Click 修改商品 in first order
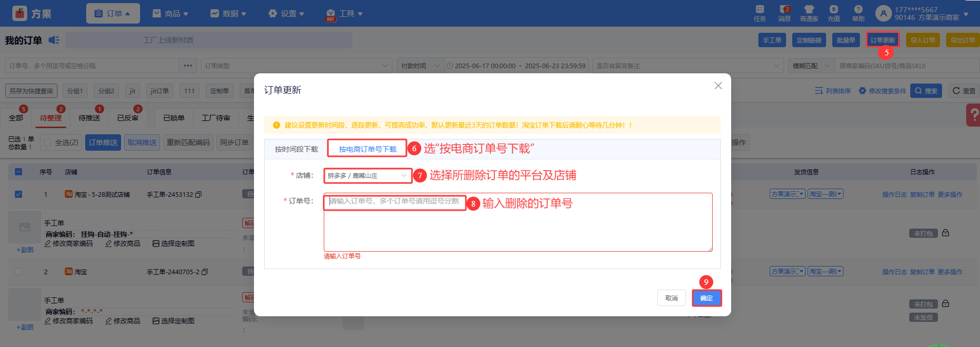This screenshot has width=980, height=347. tap(123, 243)
